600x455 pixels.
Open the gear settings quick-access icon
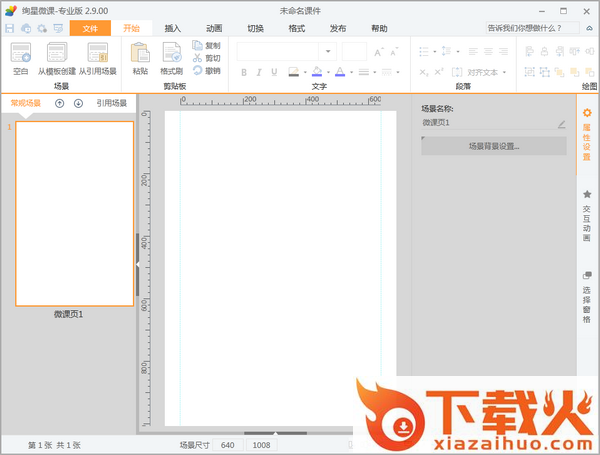coord(42,28)
